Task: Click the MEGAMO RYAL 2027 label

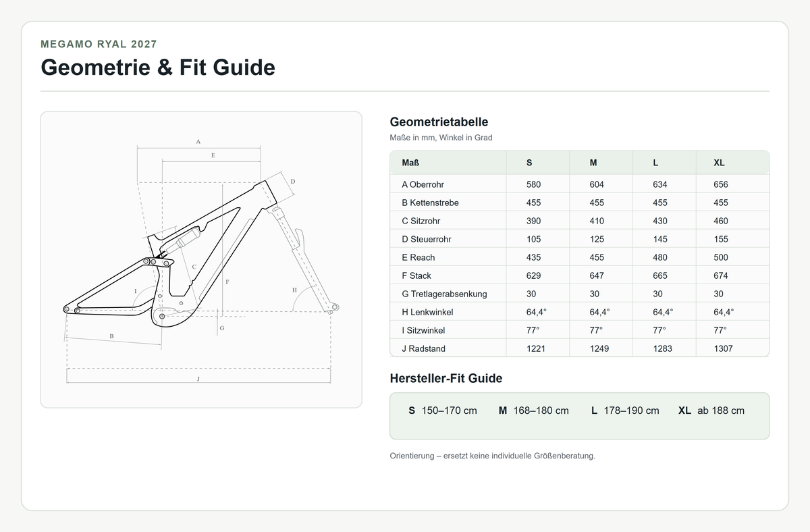Action: (x=99, y=44)
